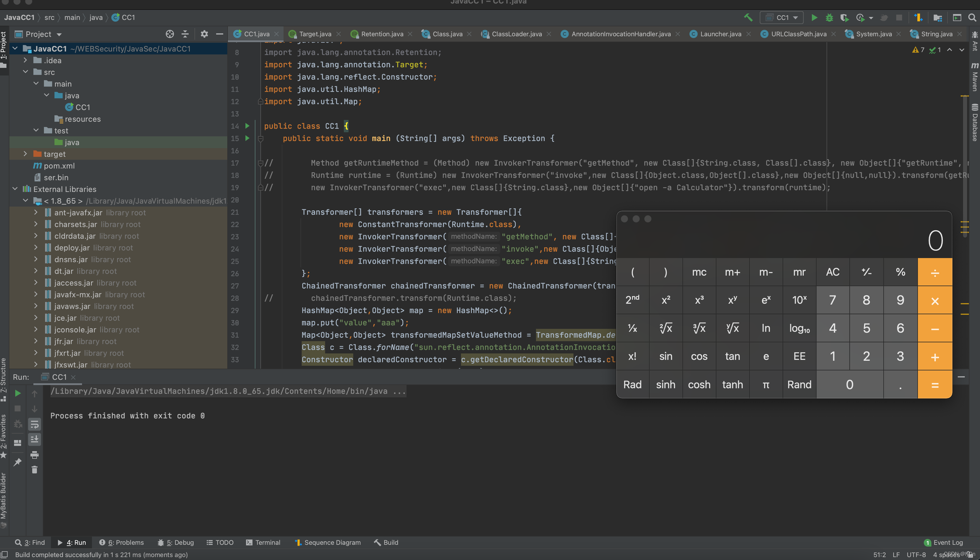The width and height of the screenshot is (980, 560).
Task: Collapse the External Libraries node
Action: [x=15, y=189]
